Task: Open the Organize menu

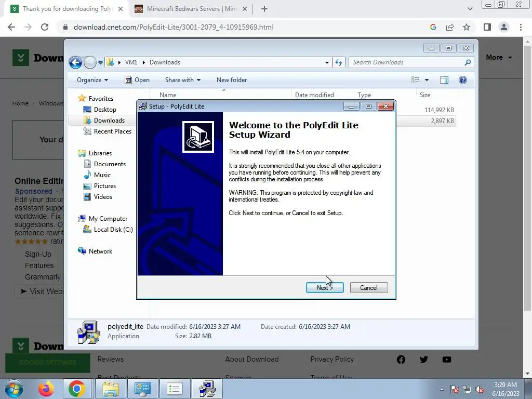Action: pos(92,80)
